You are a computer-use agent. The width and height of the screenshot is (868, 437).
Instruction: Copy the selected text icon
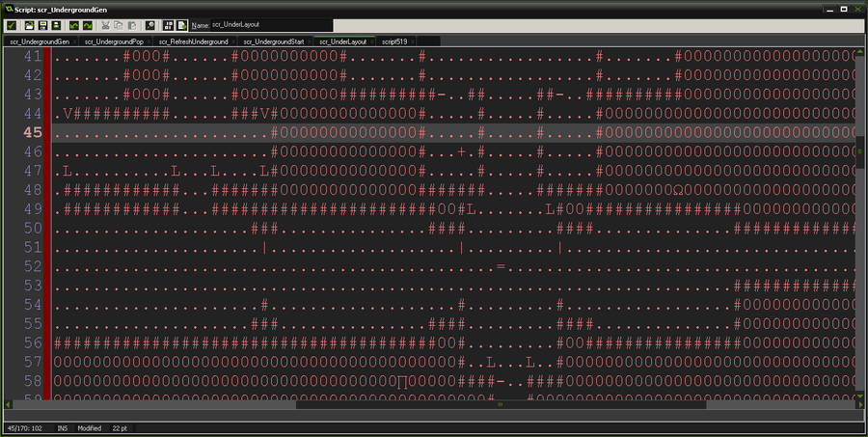(119, 25)
